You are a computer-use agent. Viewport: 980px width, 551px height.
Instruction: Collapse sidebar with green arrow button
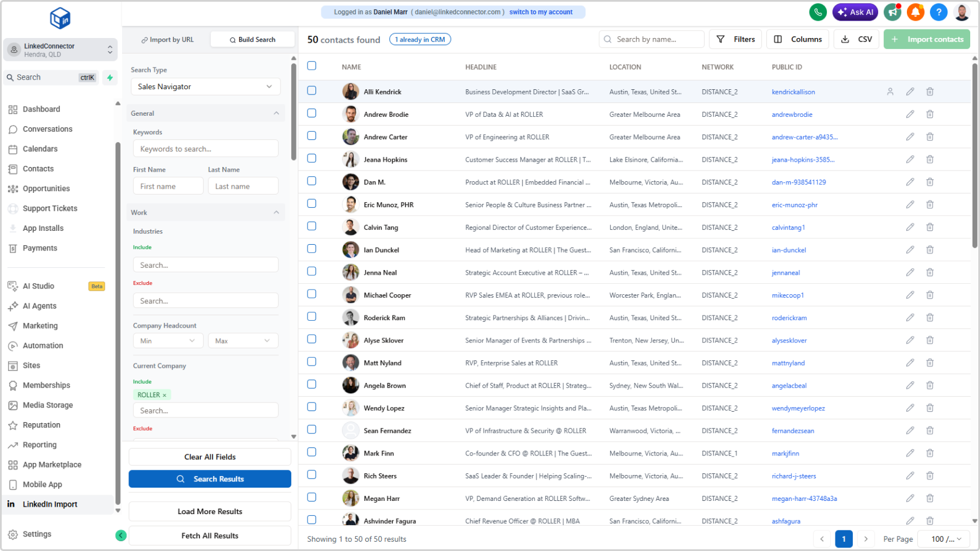point(121,535)
